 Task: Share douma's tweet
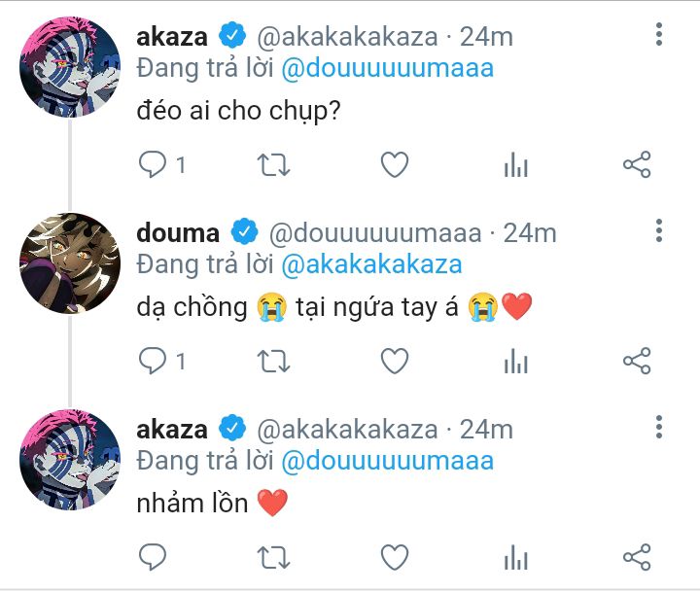click(637, 361)
